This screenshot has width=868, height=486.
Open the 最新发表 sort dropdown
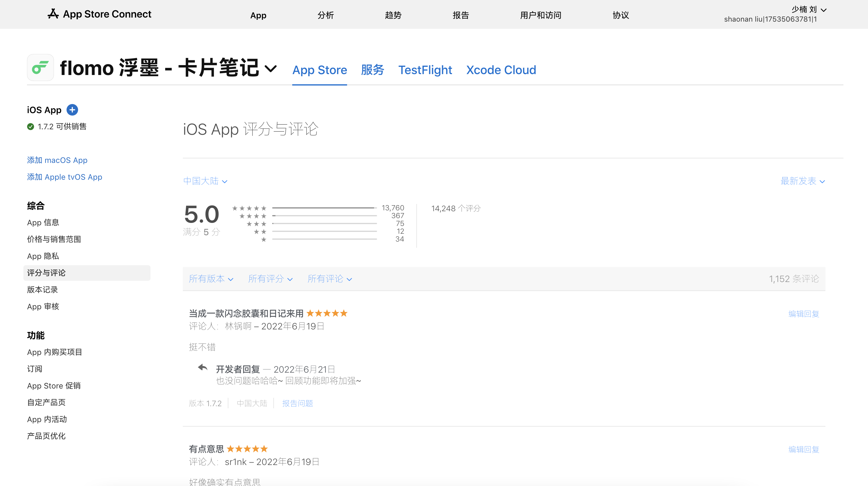pos(803,181)
